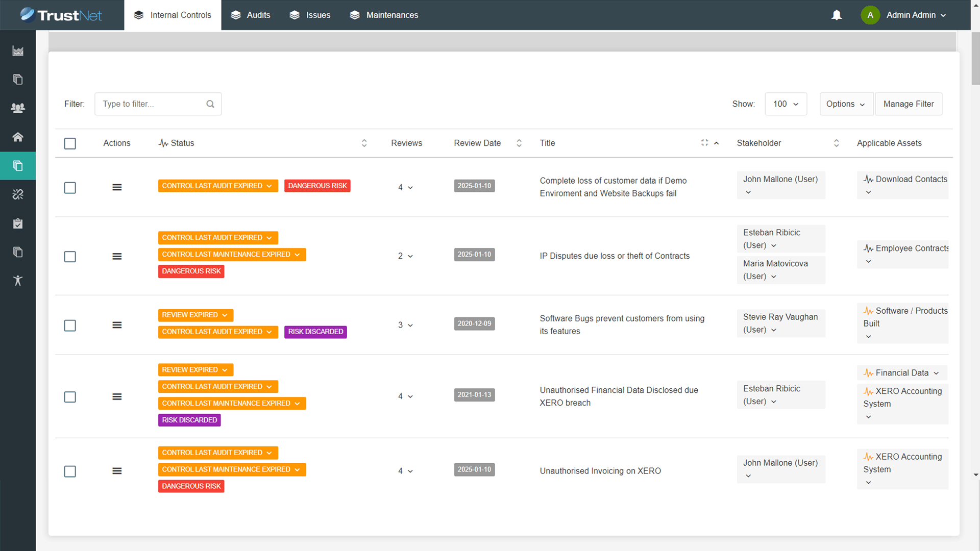The height and width of the screenshot is (551, 980).
Task: Click the users group sidebar icon
Action: point(18,108)
